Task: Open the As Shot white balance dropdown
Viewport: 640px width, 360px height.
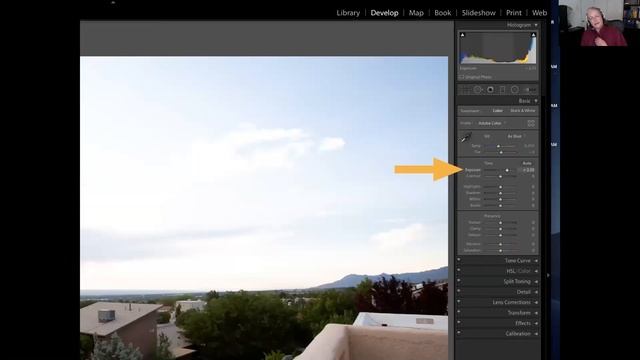Action: point(516,136)
